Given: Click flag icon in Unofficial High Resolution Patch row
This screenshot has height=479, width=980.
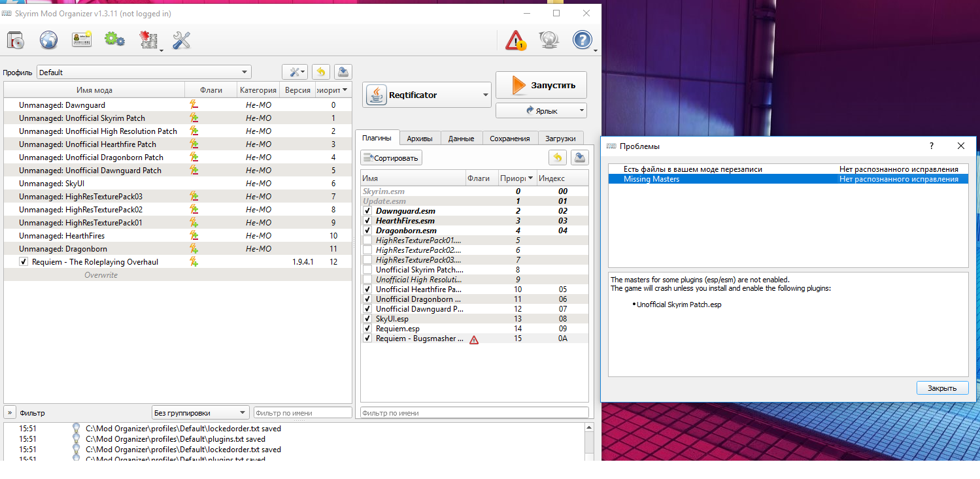Looking at the screenshot, I should pyautogui.click(x=194, y=131).
